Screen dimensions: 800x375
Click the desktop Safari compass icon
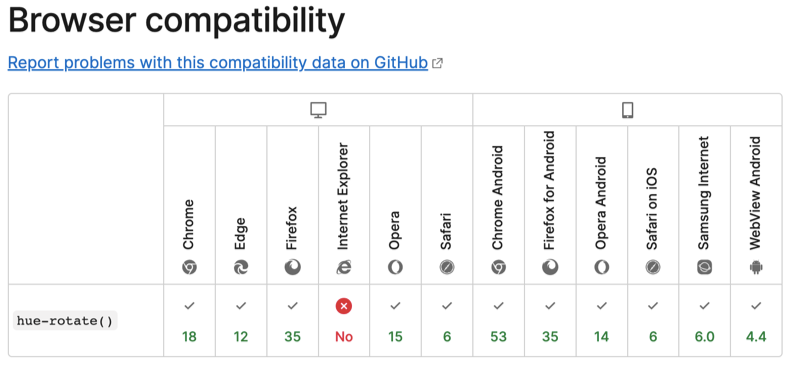[447, 267]
